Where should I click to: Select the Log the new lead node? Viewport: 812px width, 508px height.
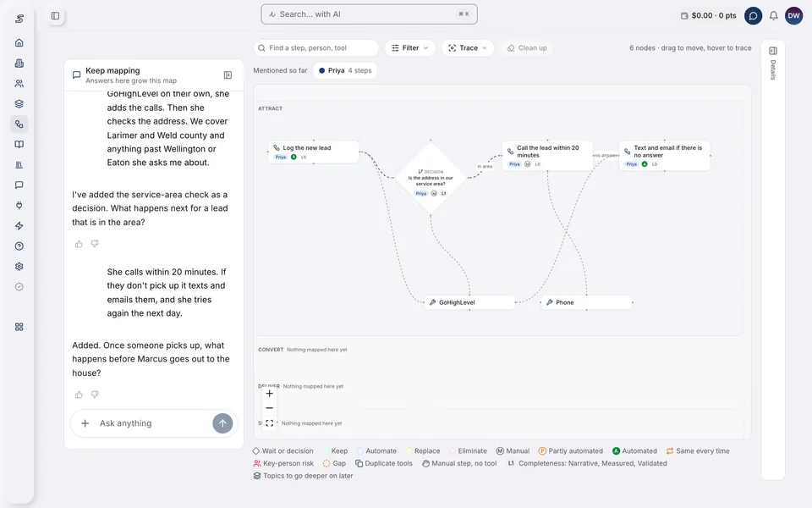pyautogui.click(x=314, y=152)
